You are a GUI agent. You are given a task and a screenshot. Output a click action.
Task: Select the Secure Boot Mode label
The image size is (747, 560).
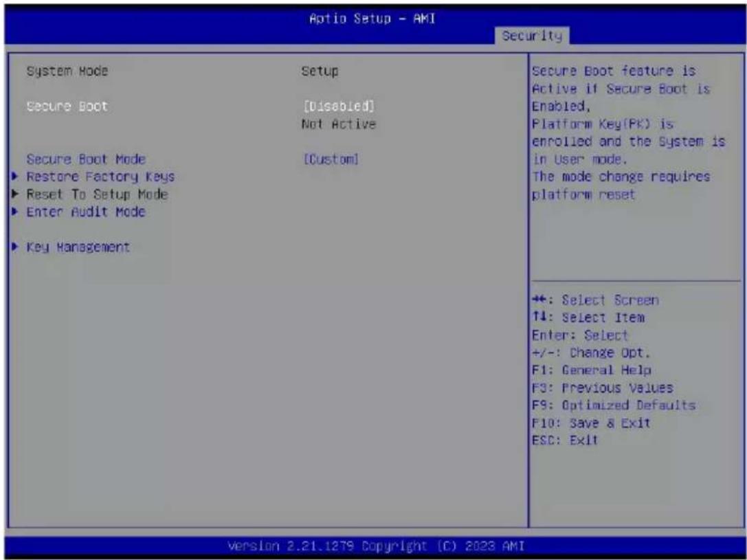(86, 159)
